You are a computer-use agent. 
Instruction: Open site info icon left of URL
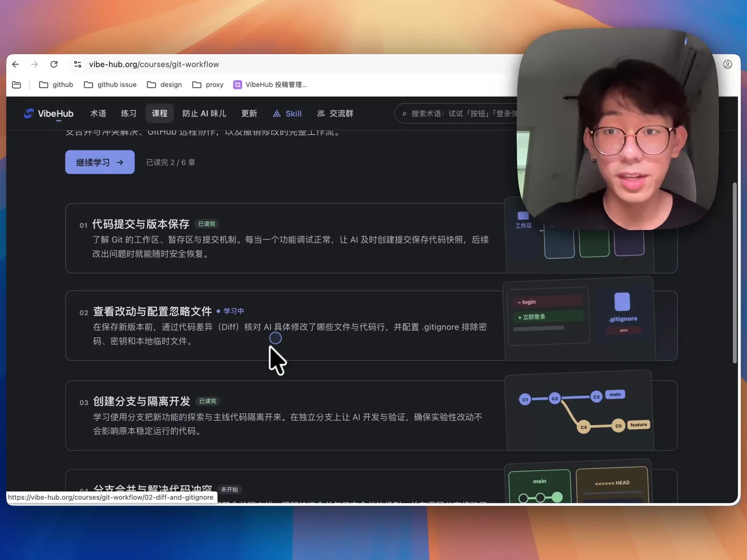(x=78, y=64)
